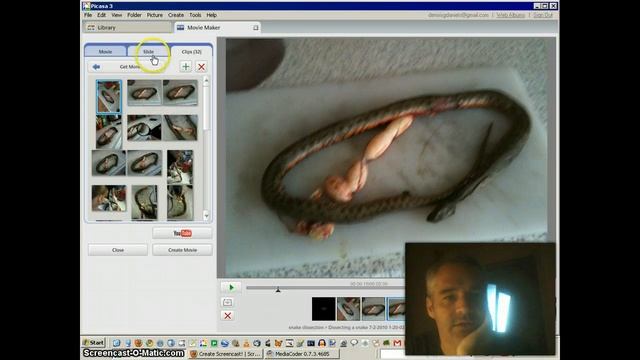Select the first clip thumbnail in the second row
The image size is (640, 360).
click(x=109, y=131)
